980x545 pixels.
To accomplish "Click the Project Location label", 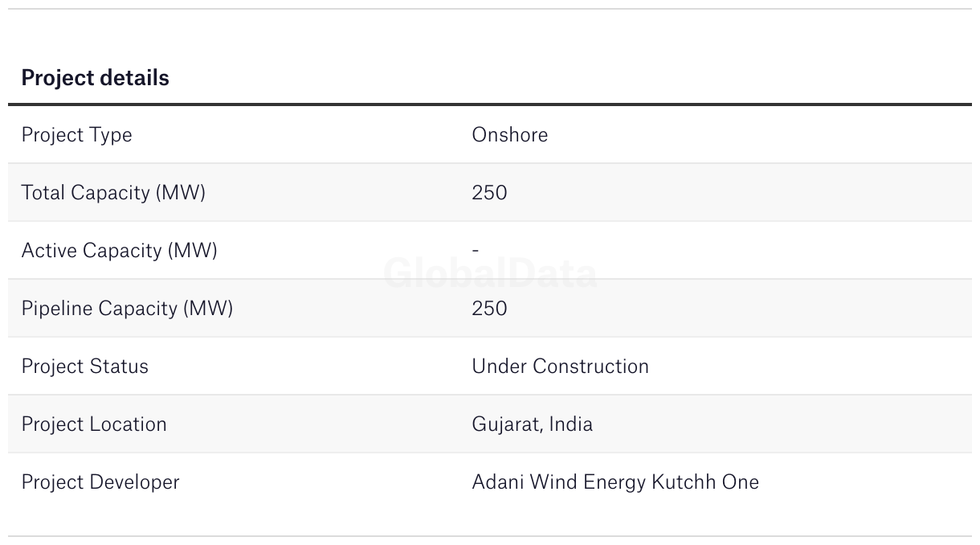I will point(94,424).
